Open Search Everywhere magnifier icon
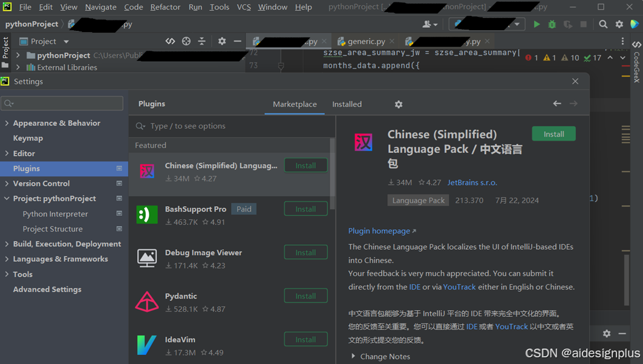This screenshot has height=364, width=643. 603,24
